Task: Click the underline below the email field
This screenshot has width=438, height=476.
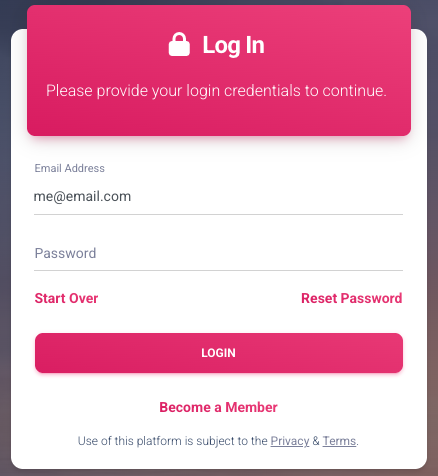Action: pyautogui.click(x=219, y=214)
